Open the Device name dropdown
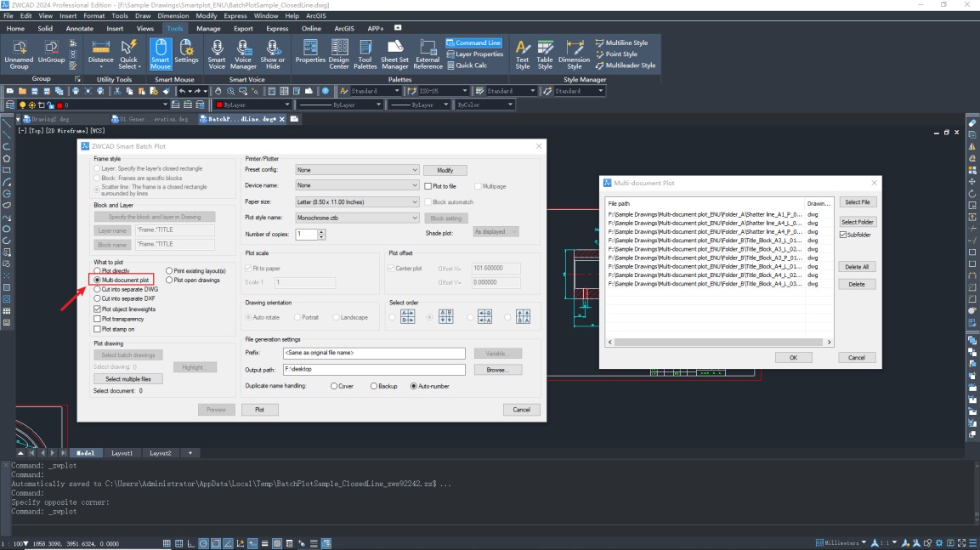980x550 pixels. click(x=357, y=185)
